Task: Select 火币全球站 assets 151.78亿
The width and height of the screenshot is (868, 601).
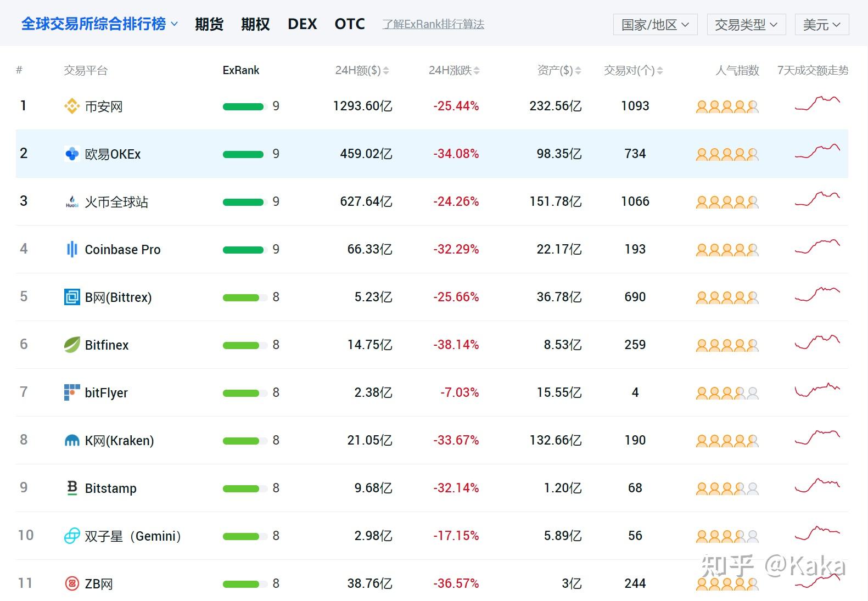Action: pyautogui.click(x=556, y=201)
